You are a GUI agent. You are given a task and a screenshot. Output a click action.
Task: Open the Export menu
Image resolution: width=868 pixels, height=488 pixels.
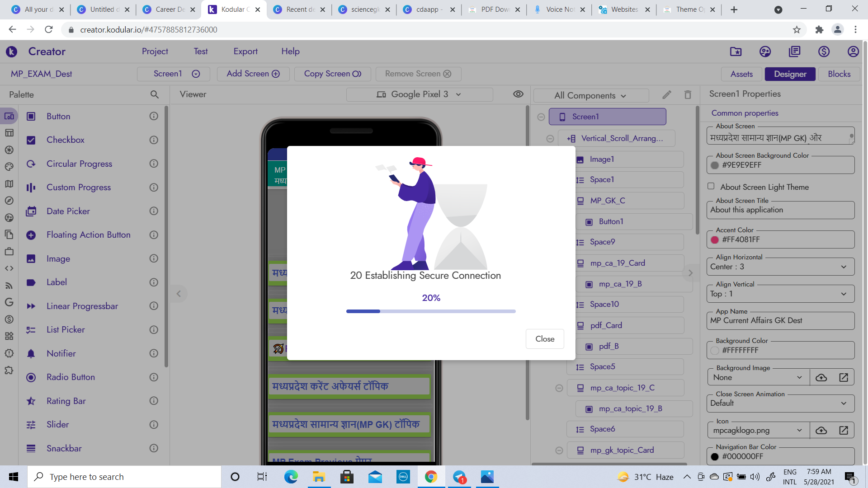point(245,52)
